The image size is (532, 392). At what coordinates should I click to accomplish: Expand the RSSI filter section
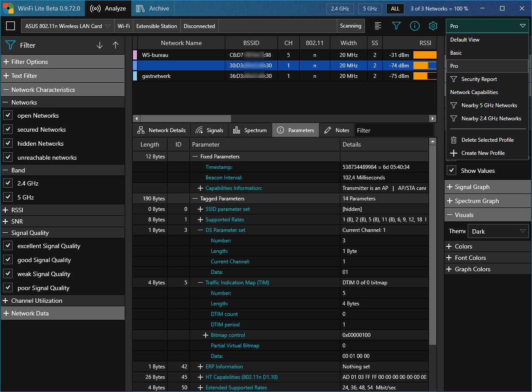tap(6, 210)
